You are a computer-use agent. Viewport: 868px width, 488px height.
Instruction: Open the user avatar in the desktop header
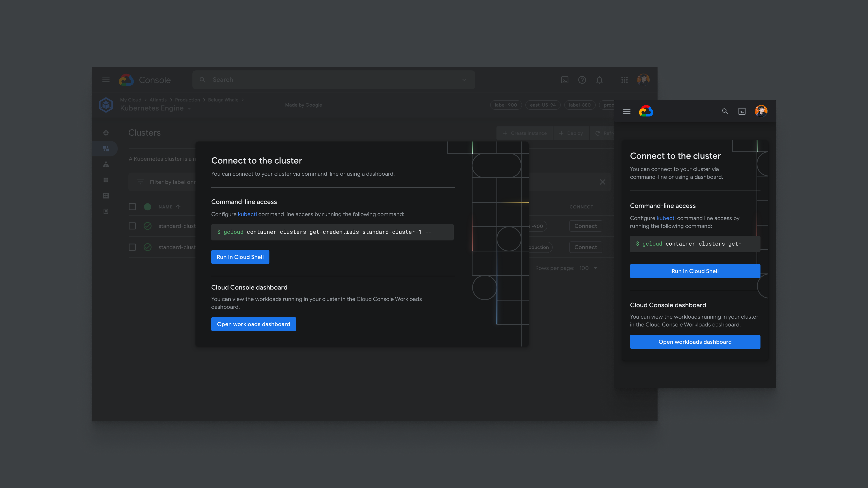(643, 80)
